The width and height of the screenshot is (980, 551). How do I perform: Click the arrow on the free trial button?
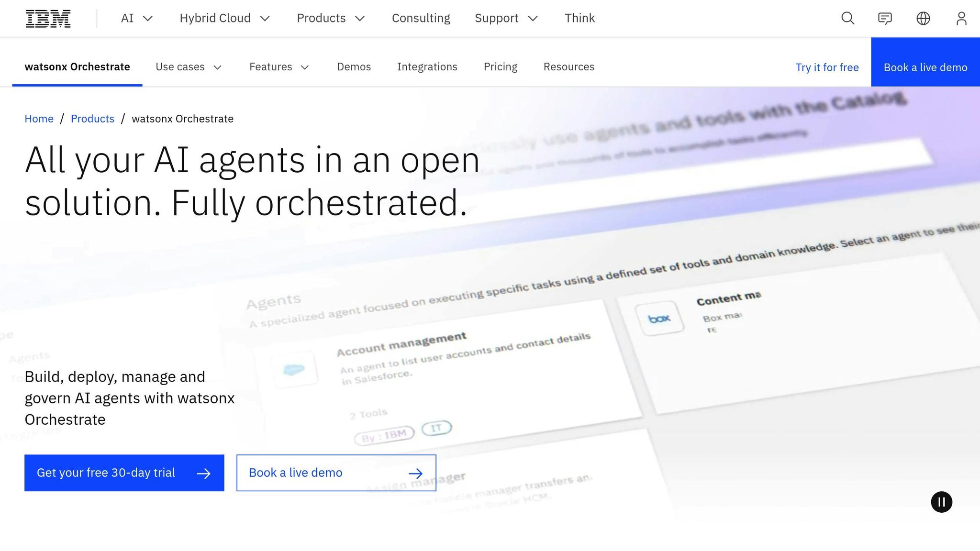point(204,473)
